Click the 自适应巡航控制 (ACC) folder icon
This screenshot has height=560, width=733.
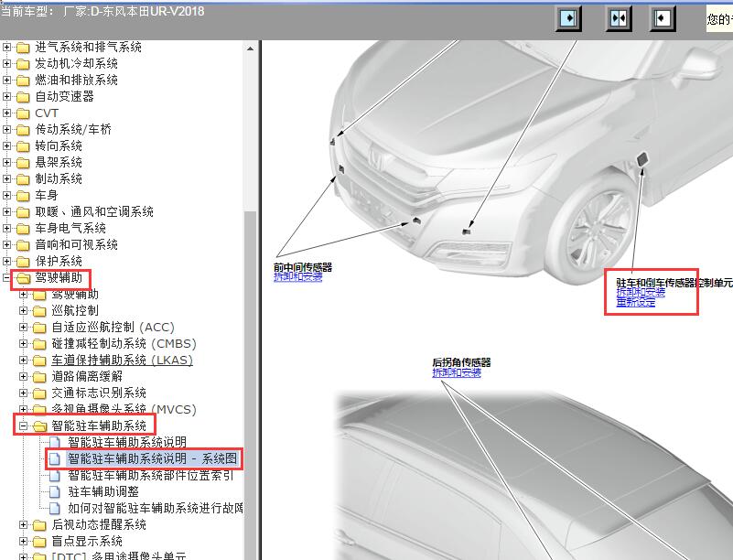(x=39, y=328)
